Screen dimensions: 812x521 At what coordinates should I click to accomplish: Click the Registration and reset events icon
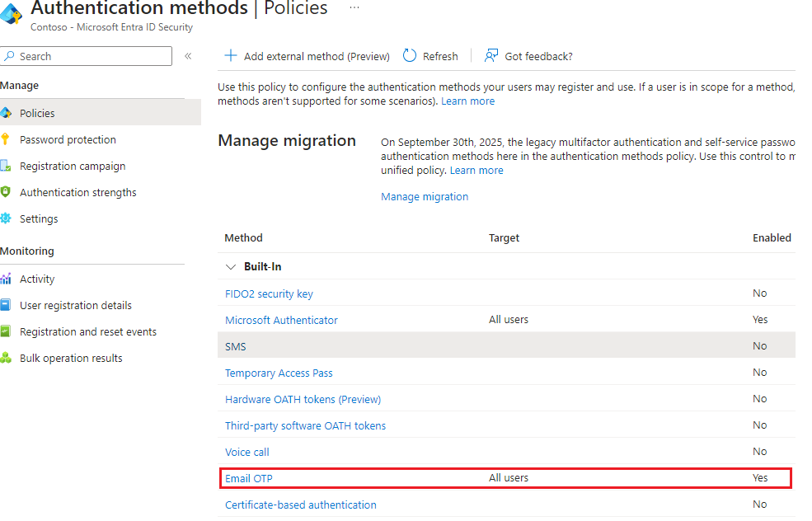[5, 331]
